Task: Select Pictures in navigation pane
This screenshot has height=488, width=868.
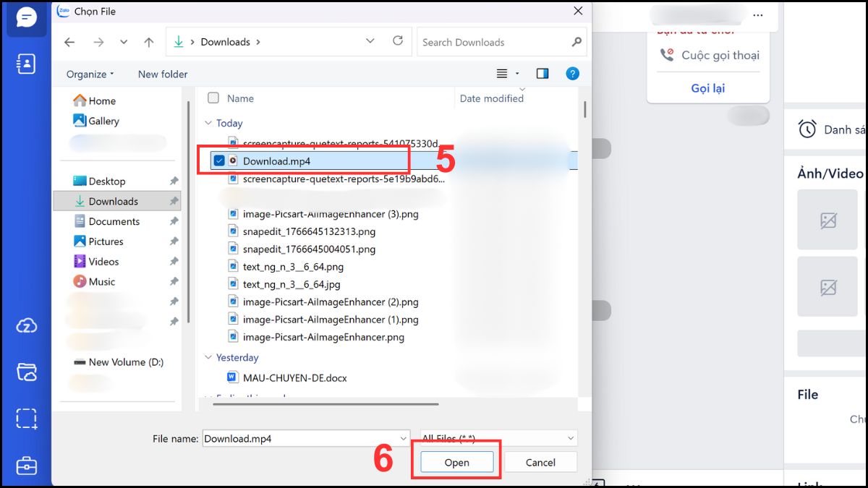Action: tap(98, 241)
